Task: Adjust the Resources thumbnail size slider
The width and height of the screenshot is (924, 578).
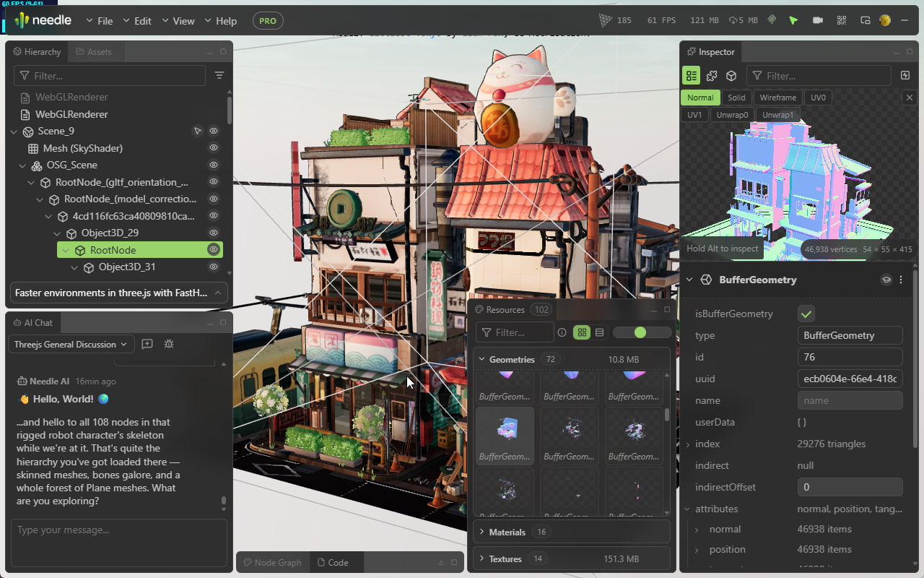Action: point(642,332)
